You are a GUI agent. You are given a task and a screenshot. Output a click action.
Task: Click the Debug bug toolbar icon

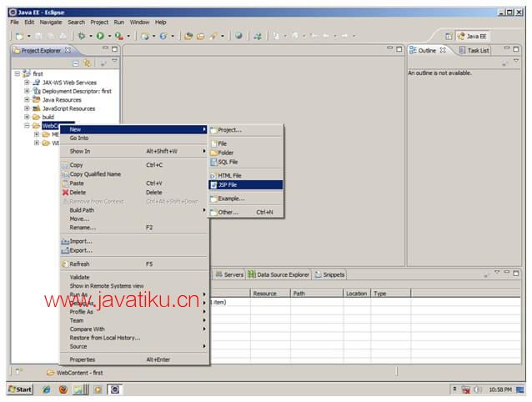[82, 36]
